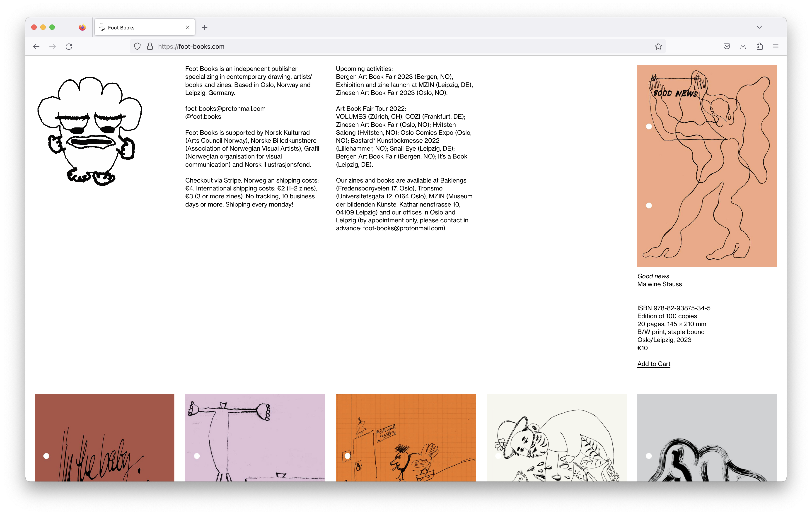Save page to Pocket icon
This screenshot has height=515, width=812.
tap(727, 46)
